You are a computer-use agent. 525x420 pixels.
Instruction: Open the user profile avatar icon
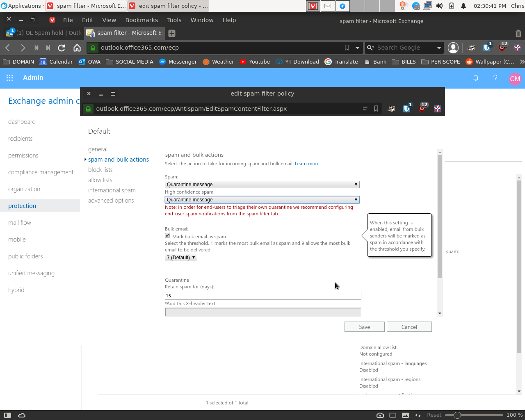click(x=453, y=48)
